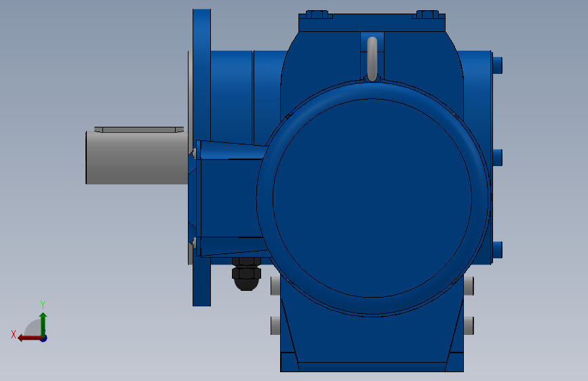Screen dimensions: 588x381
Task: Select the key on top of the gray shaft
Action: [139, 129]
